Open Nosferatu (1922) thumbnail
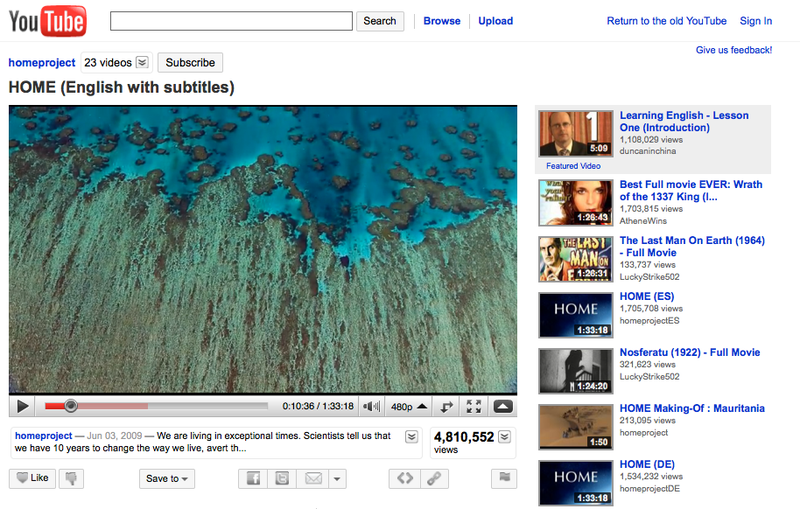 click(576, 371)
